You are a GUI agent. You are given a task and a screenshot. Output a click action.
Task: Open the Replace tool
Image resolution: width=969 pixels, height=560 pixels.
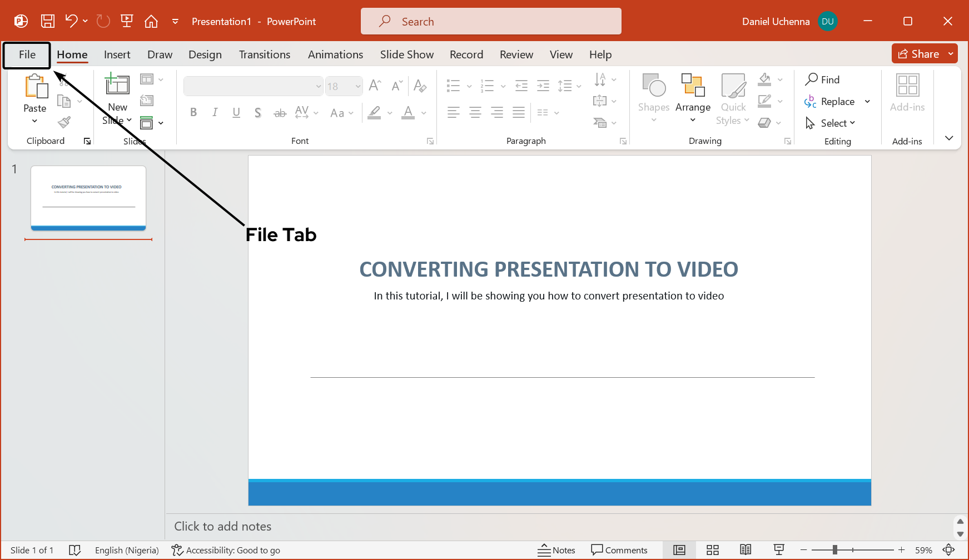tap(837, 101)
